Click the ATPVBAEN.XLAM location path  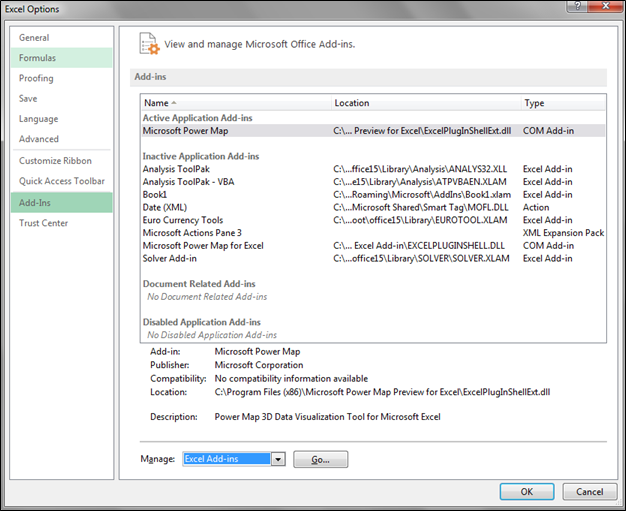[420, 182]
